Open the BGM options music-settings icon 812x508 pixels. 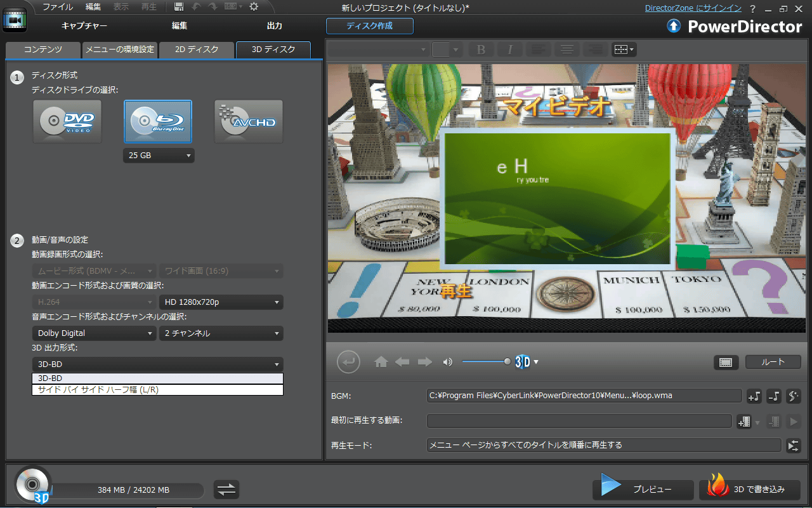tap(794, 396)
